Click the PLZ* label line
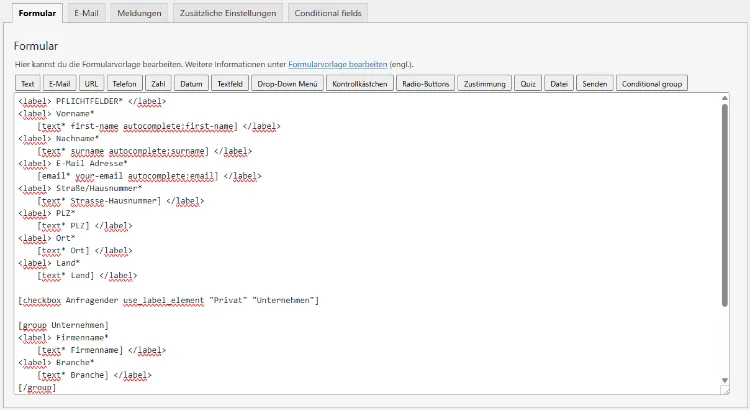 coord(46,213)
